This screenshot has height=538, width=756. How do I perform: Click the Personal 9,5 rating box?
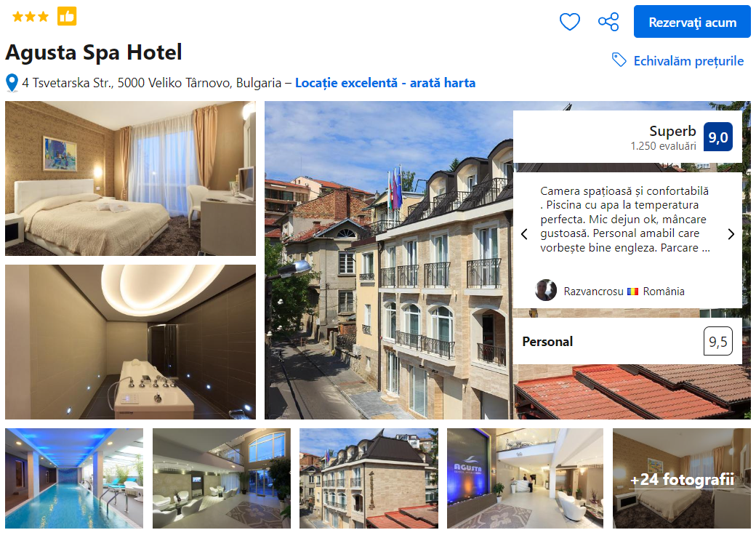point(627,341)
